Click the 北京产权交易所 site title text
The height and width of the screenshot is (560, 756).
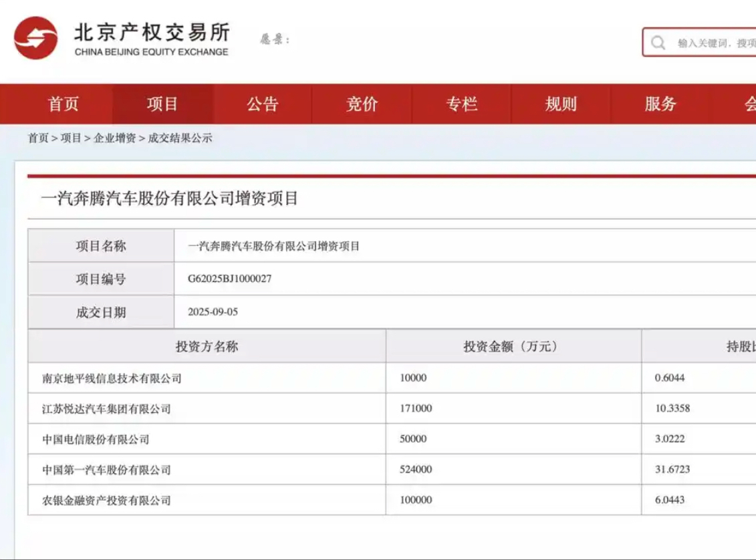tap(151, 32)
